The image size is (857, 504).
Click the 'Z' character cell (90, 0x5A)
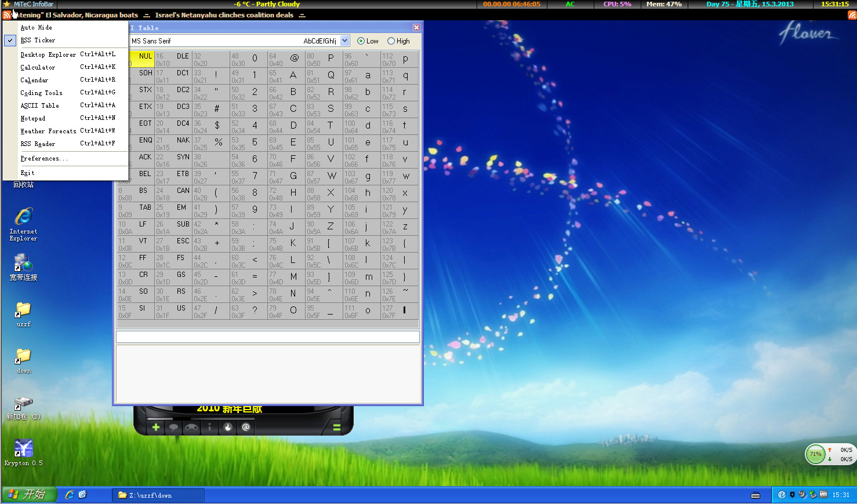pyautogui.click(x=324, y=227)
